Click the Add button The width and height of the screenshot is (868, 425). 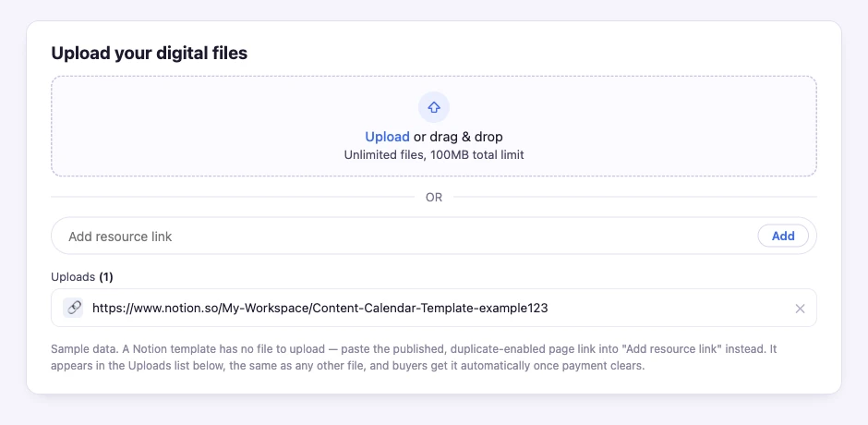click(x=783, y=236)
